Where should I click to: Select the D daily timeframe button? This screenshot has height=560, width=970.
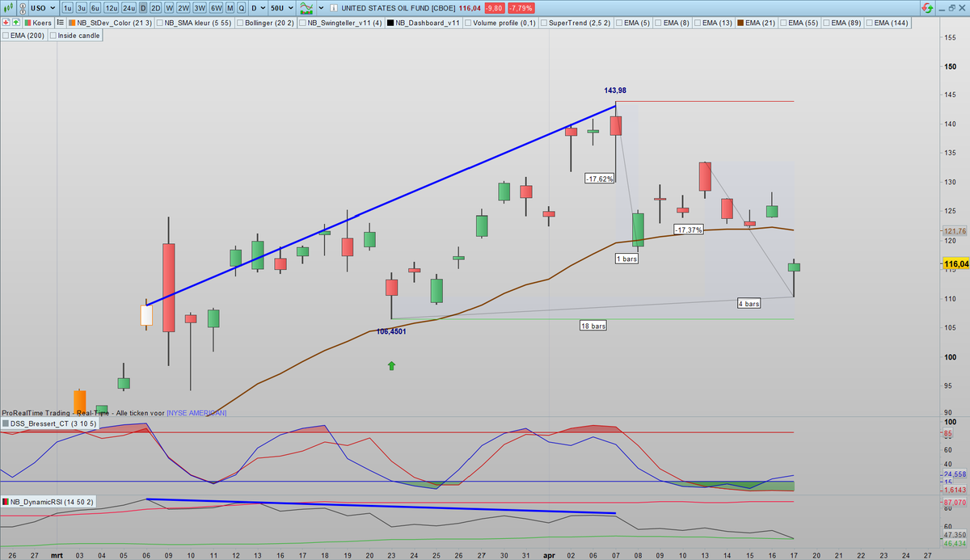click(x=143, y=8)
